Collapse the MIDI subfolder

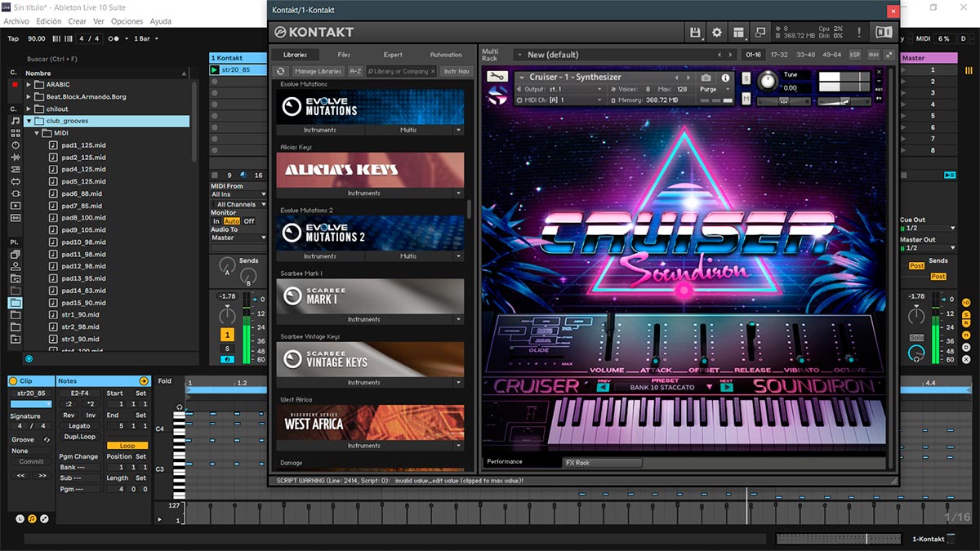pos(37,133)
